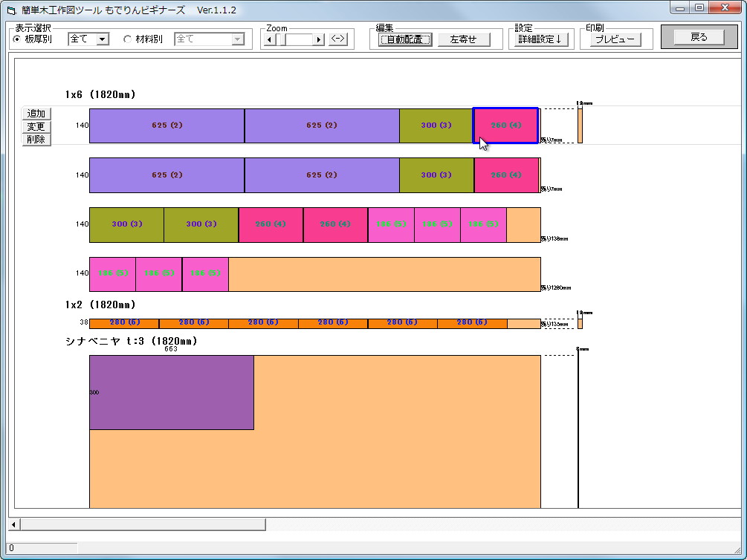Click the horizontal scrollbar thumb
The width and height of the screenshot is (747, 560).
pos(143,524)
